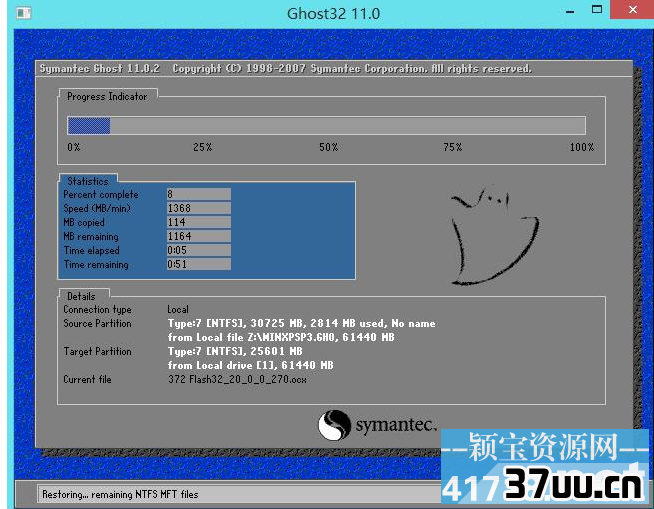Click the MB copied label
This screenshot has height=509, width=654.
[84, 222]
